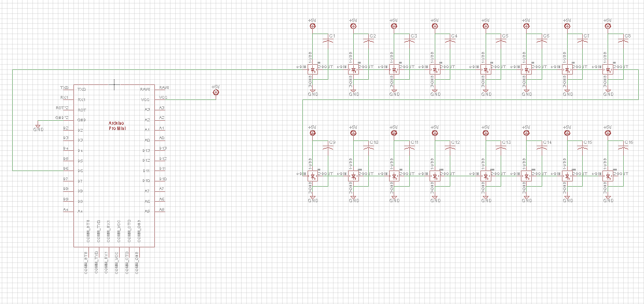This screenshot has width=644, height=304.
Task: Select the C13 capacitor name label
Action: (x=506, y=143)
